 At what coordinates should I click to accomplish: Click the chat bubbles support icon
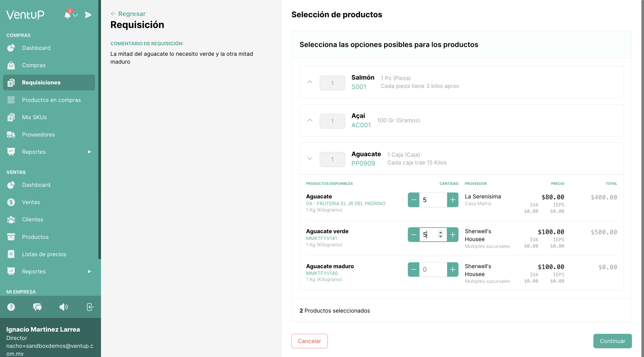point(37,307)
